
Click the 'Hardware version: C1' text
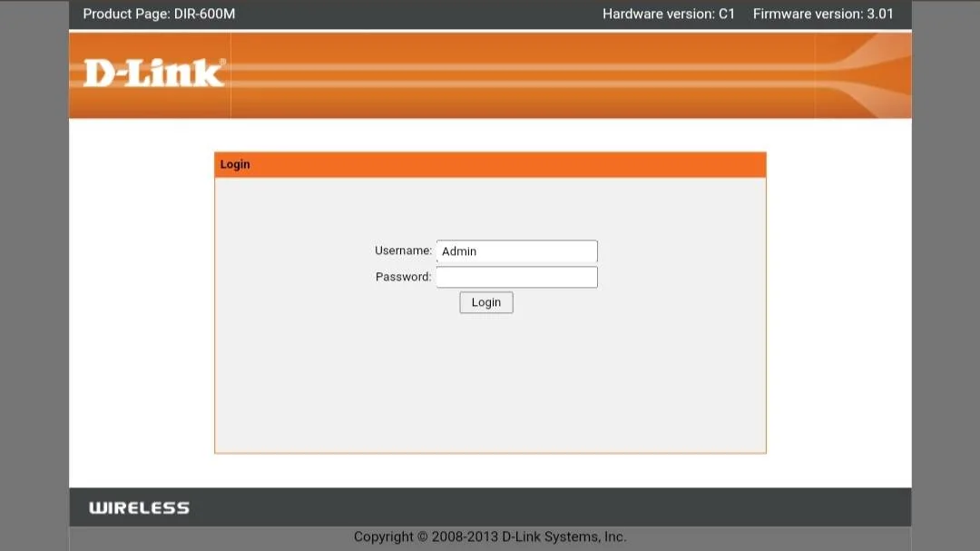669,14
